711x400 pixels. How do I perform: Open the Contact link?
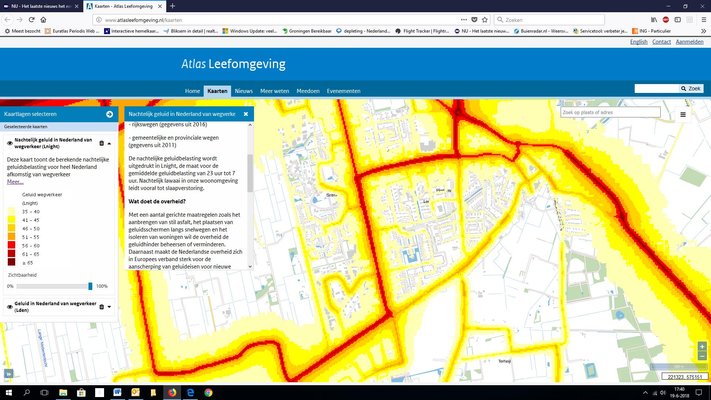pos(661,42)
